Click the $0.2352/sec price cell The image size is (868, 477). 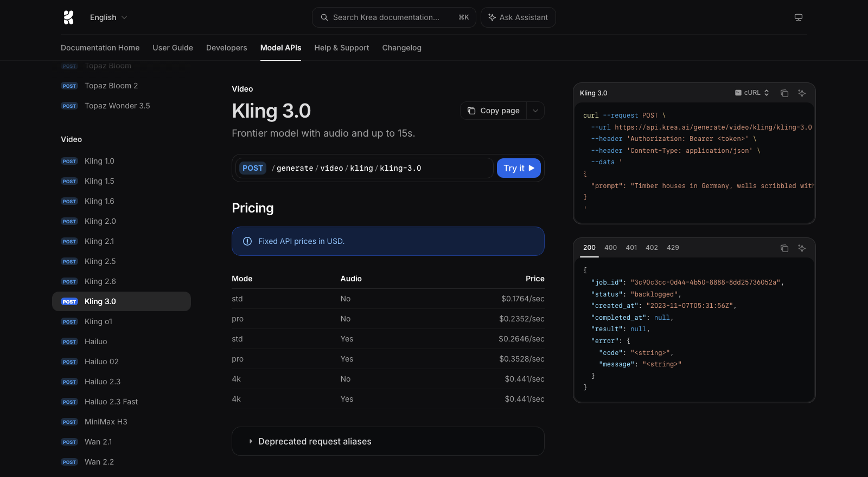[x=522, y=319]
